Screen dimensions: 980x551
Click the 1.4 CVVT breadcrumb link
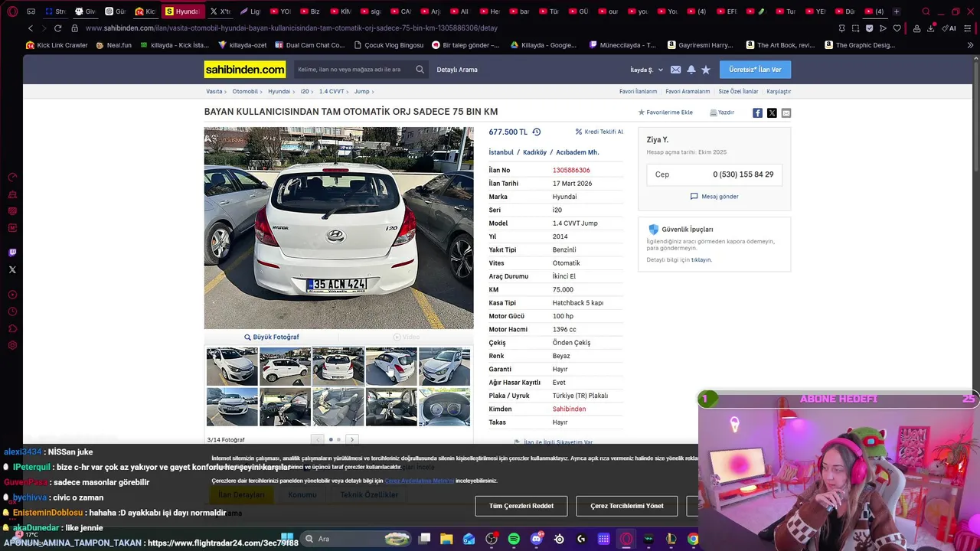point(332,91)
